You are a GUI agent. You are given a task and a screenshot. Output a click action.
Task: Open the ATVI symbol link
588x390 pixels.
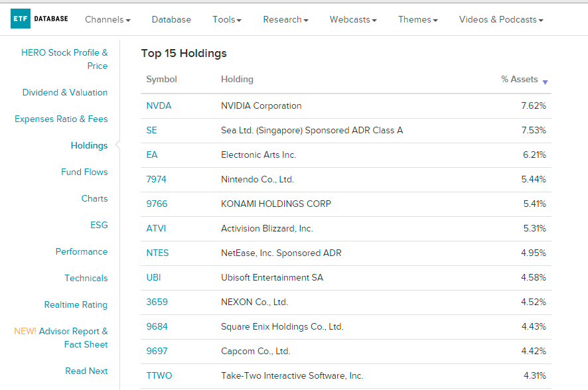(156, 229)
